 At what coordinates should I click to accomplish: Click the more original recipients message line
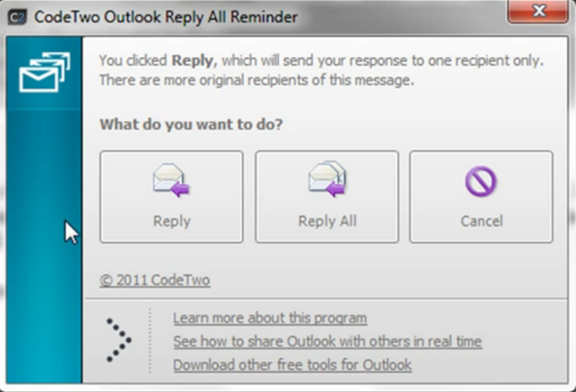[x=257, y=80]
